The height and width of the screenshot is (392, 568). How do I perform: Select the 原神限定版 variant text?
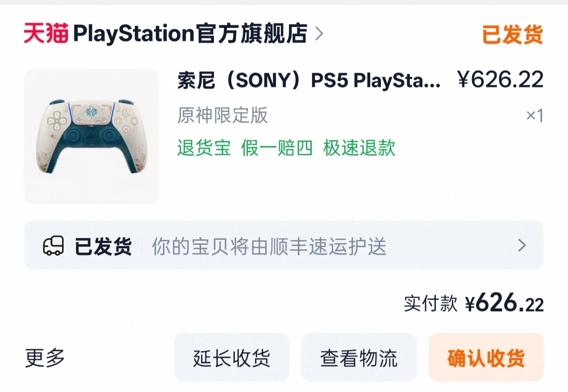(222, 116)
